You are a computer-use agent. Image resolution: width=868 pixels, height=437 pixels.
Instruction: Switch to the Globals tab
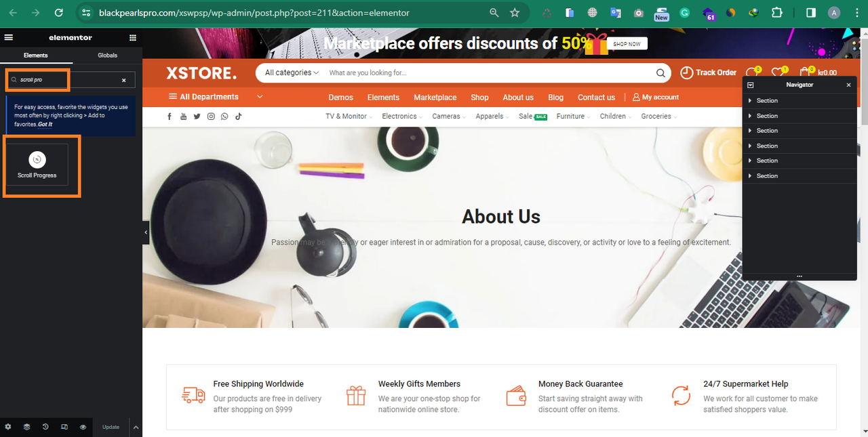[x=107, y=56]
